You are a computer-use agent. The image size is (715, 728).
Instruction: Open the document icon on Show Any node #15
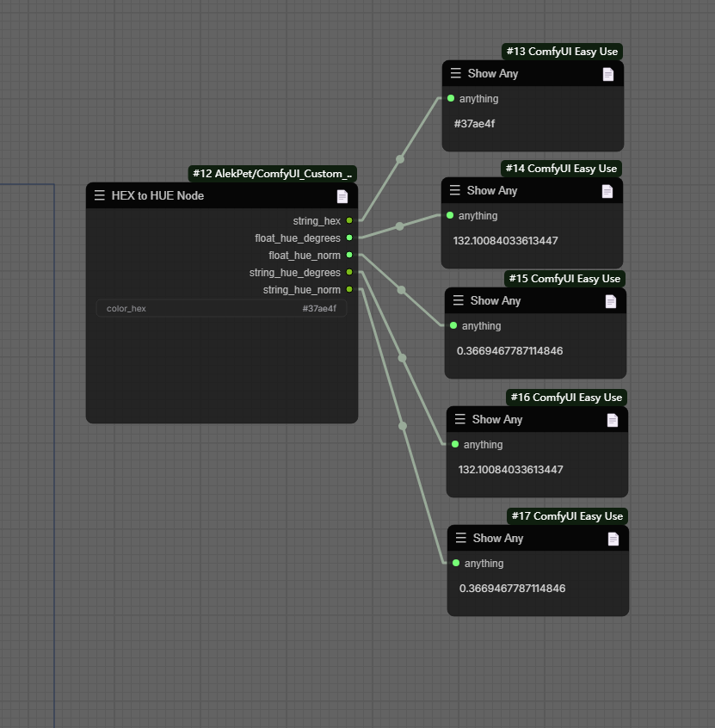[611, 301]
